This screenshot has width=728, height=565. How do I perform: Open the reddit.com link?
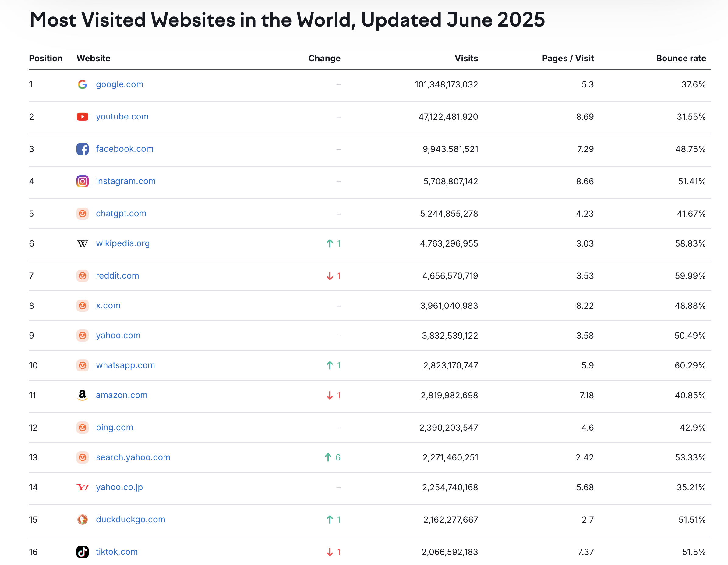point(117,276)
